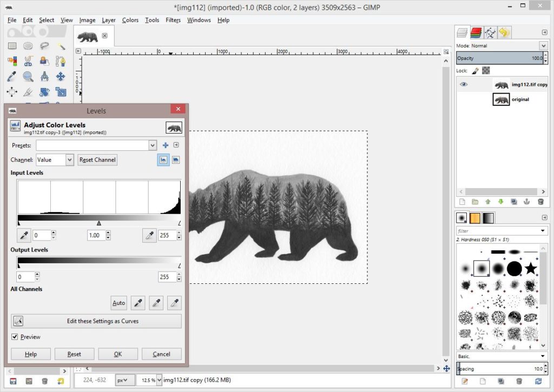Select the Rectangle Select tool

tap(12, 46)
